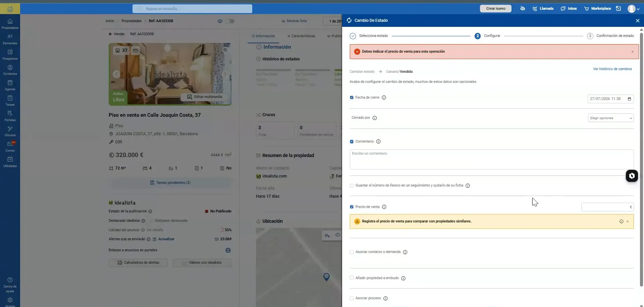Image resolution: width=644 pixels, height=307 pixels.
Task: Open the Fecha de cierre calendar picker
Action: point(629,99)
